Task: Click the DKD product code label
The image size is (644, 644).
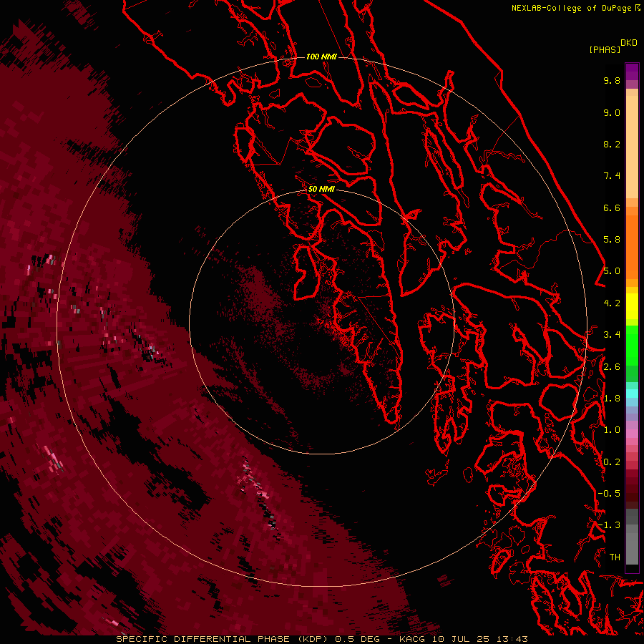Action: 629,42
